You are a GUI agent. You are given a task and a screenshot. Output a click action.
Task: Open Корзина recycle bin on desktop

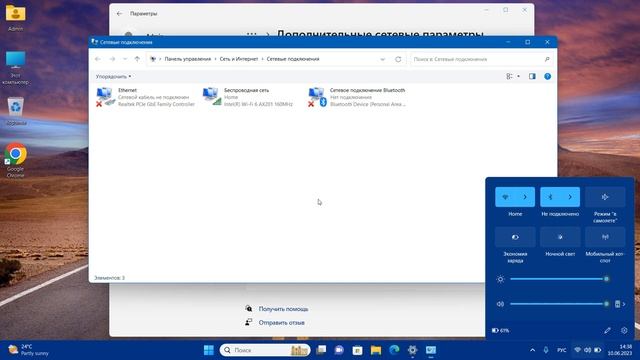[16, 111]
